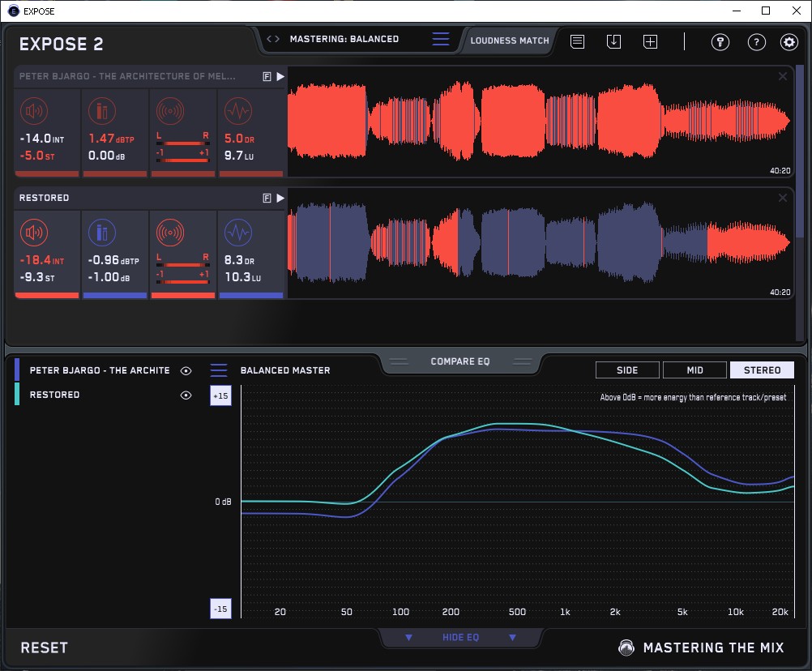The image size is (812, 671).
Task: Maximize the Expose window
Action: (766, 11)
